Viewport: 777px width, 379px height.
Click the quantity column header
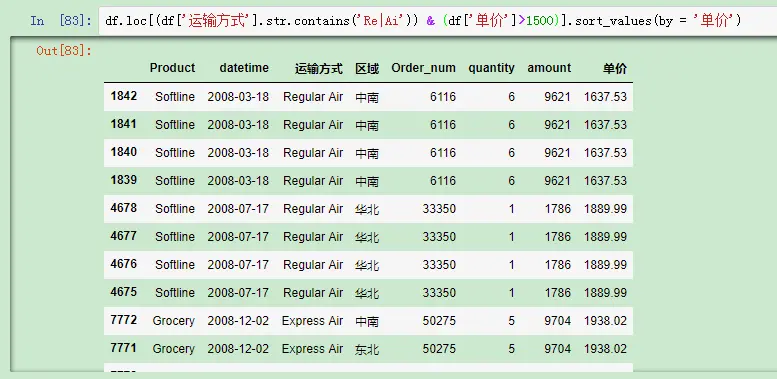click(492, 68)
